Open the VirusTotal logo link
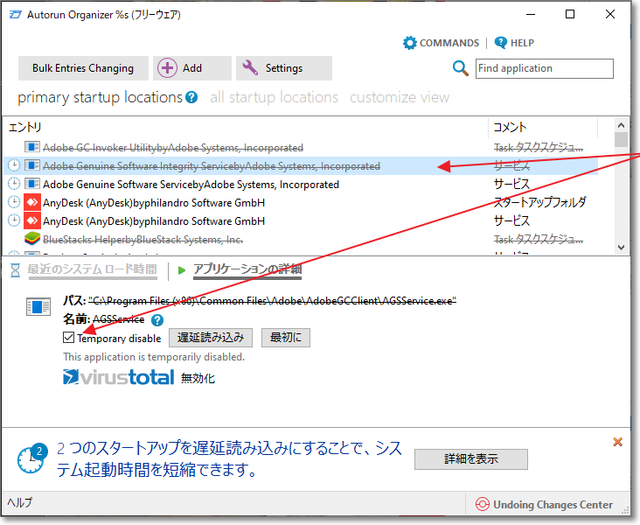640x525 pixels. [118, 377]
